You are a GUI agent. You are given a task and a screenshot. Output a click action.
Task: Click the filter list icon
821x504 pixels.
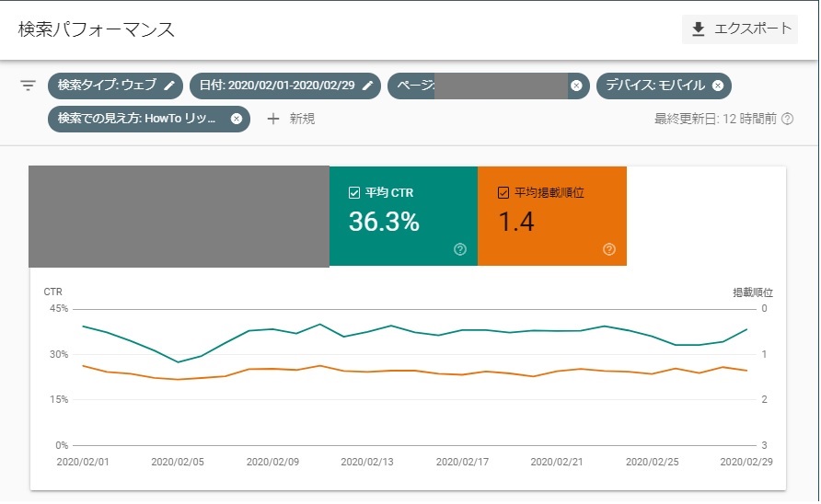[x=29, y=86]
